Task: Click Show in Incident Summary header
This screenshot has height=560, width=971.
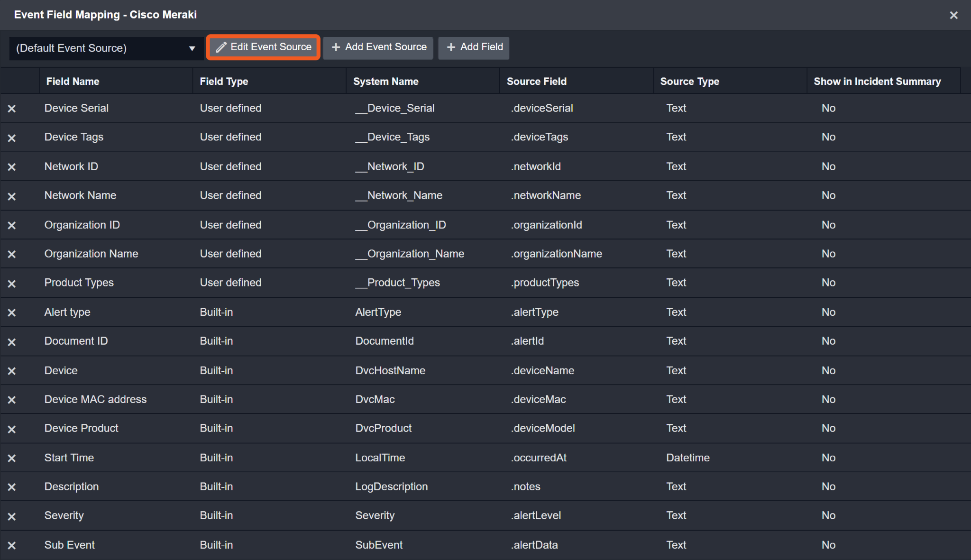Action: (x=877, y=81)
